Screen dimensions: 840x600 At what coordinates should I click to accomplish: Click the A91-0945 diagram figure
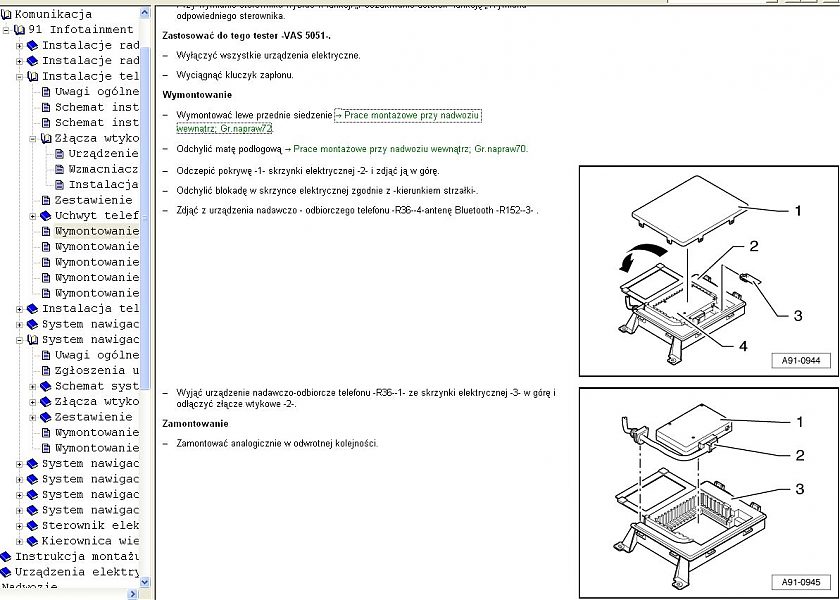tap(709, 493)
